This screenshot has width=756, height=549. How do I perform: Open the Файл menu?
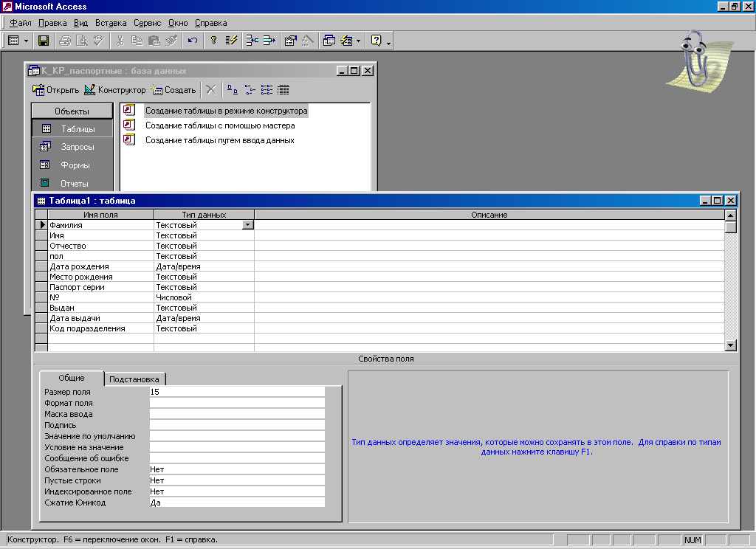(20, 23)
